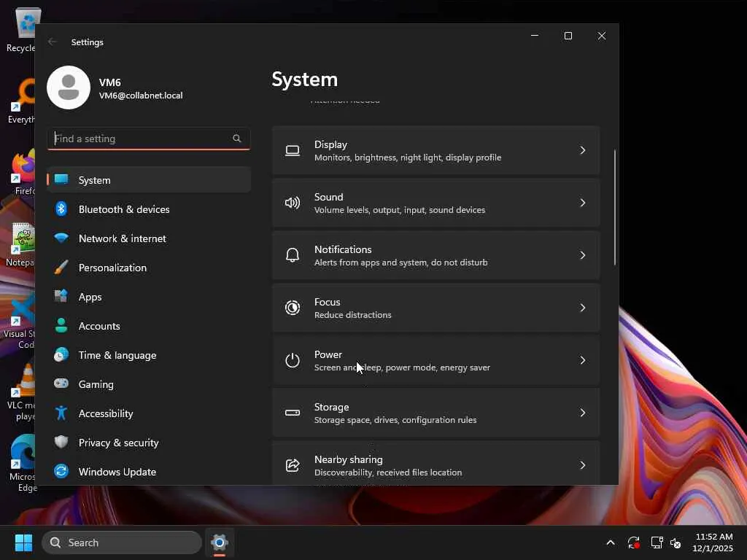Click the Accessibility figure icon
Viewport: 747px width, 560px height.
pos(61,413)
